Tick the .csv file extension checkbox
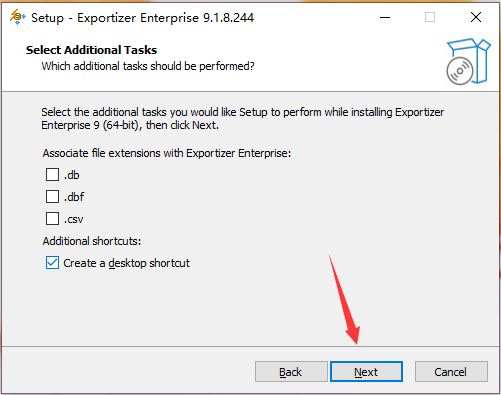 (x=52, y=219)
